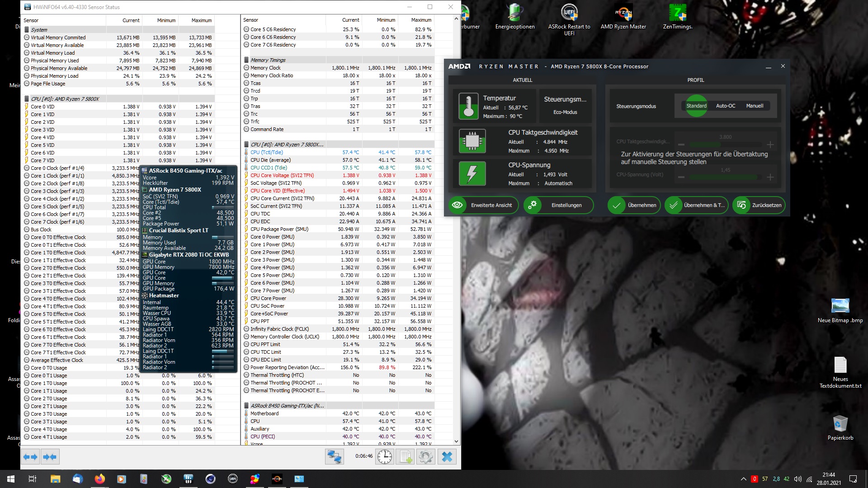The width and height of the screenshot is (868, 488).
Task: Select Standard control mode
Action: (x=696, y=106)
